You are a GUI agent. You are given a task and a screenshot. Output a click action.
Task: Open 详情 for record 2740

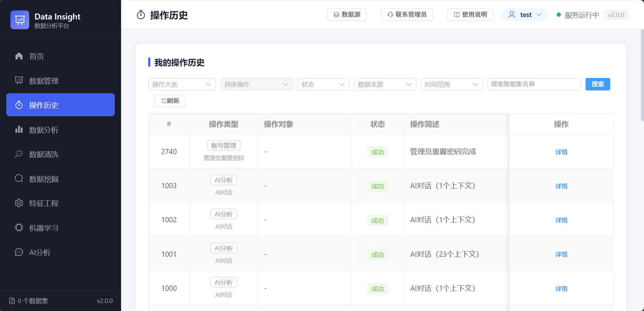(561, 152)
